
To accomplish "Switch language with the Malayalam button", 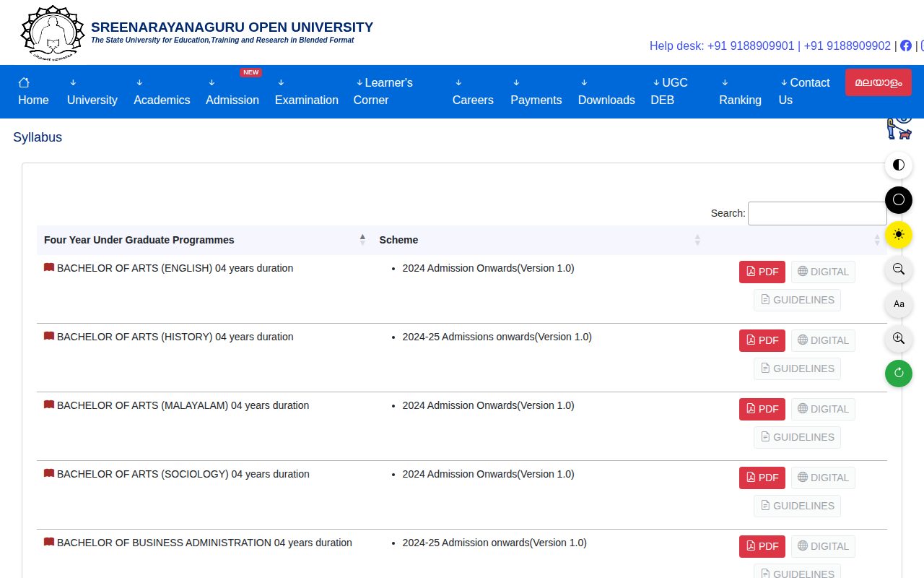I will pyautogui.click(x=879, y=82).
